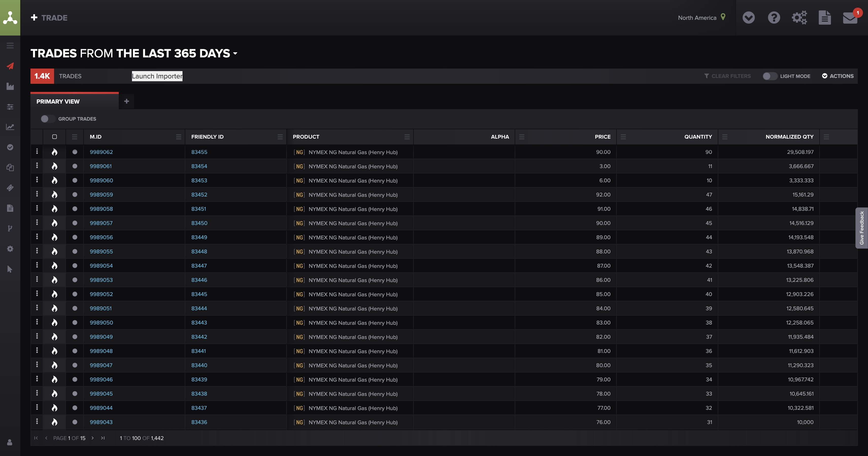Viewport: 868px width, 456px height.
Task: Open trade 9989059 link
Action: tap(101, 195)
